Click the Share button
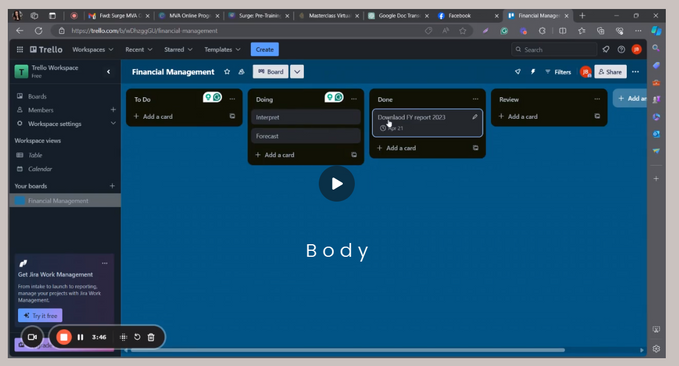This screenshot has width=679, height=366. pos(610,72)
